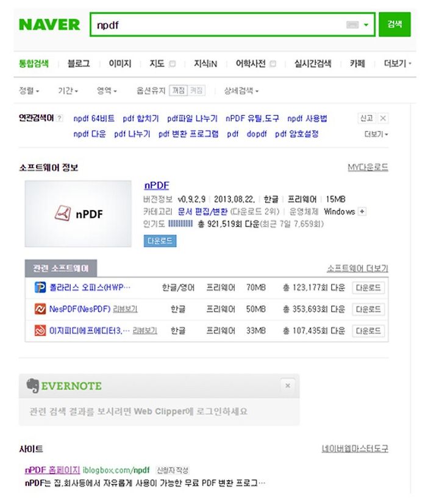Open new-window icon next to 지도
This screenshot has height=504, width=439.
(x=173, y=63)
